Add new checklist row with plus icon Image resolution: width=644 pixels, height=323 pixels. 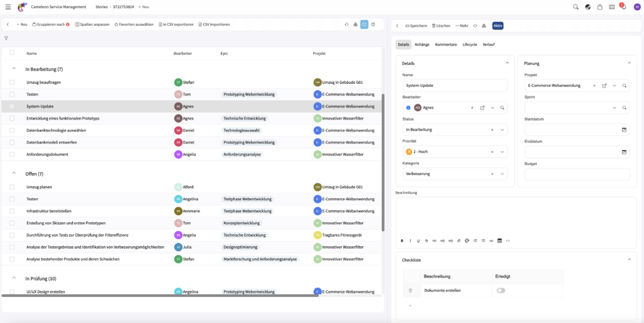tap(410, 305)
